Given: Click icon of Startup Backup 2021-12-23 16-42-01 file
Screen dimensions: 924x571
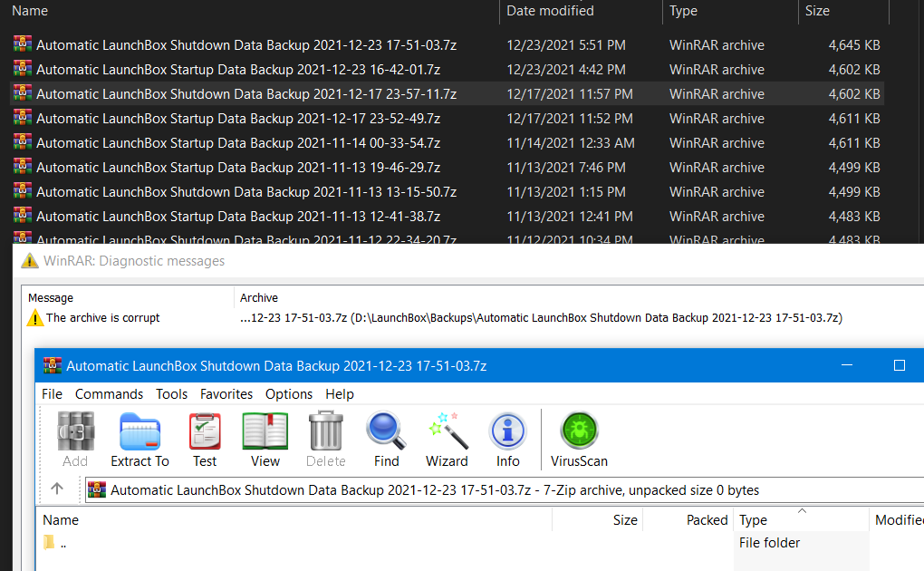Looking at the screenshot, I should (x=23, y=68).
